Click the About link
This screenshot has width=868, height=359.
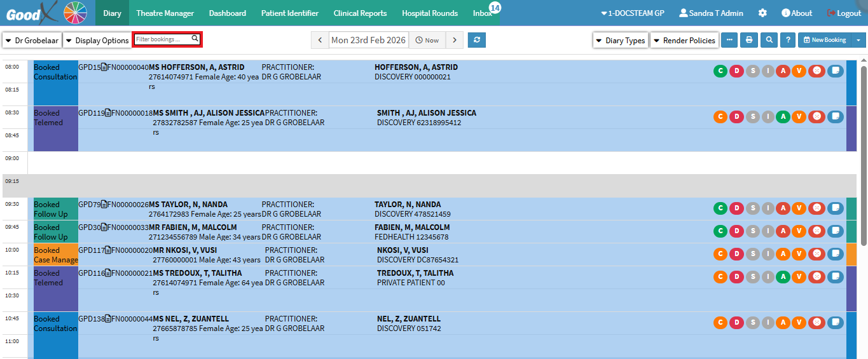point(797,13)
